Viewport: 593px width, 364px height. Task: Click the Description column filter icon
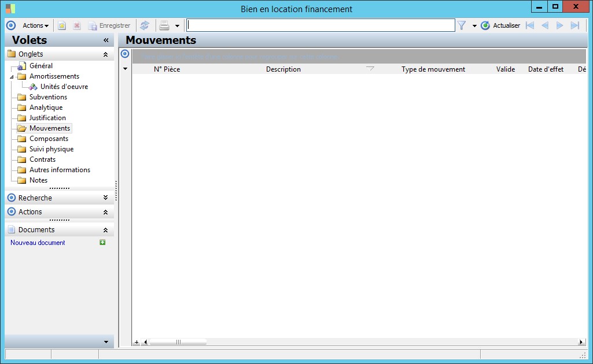(370, 68)
